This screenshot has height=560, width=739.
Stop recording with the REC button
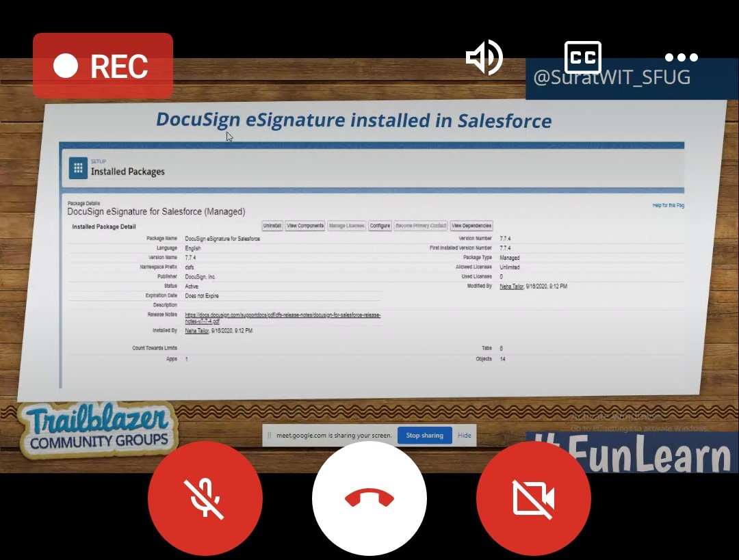pos(103,66)
